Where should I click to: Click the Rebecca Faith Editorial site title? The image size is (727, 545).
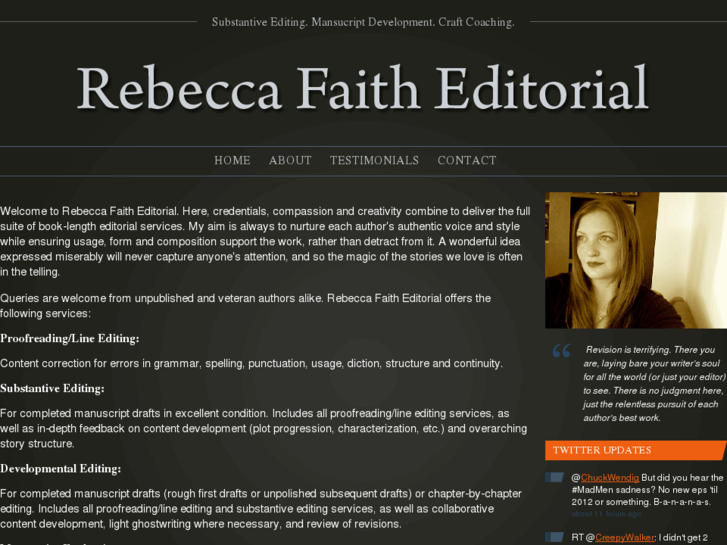(x=363, y=88)
